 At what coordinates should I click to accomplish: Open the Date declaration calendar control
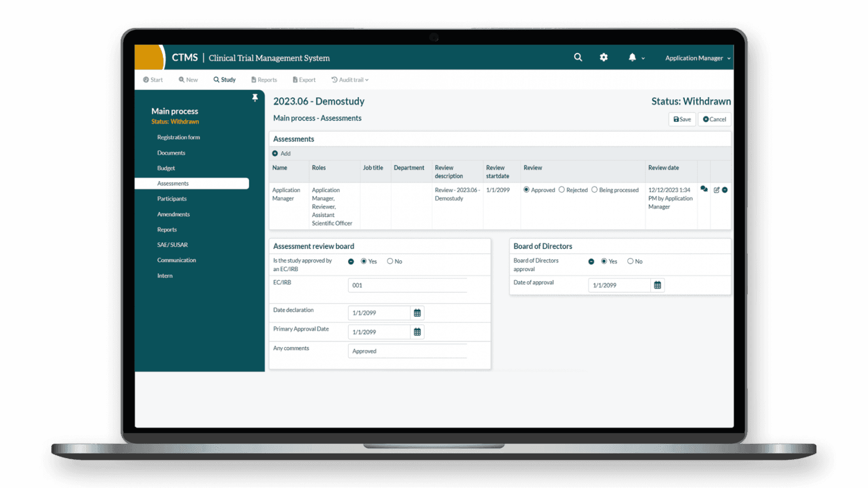tap(417, 312)
